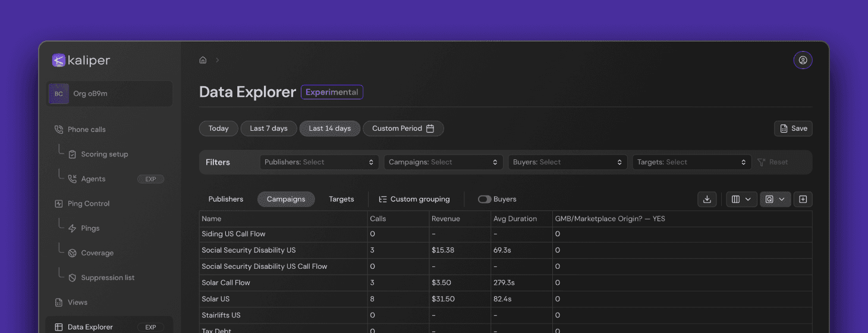Viewport: 868px width, 333px height.
Task: Click the Experimental badge
Action: coord(332,92)
